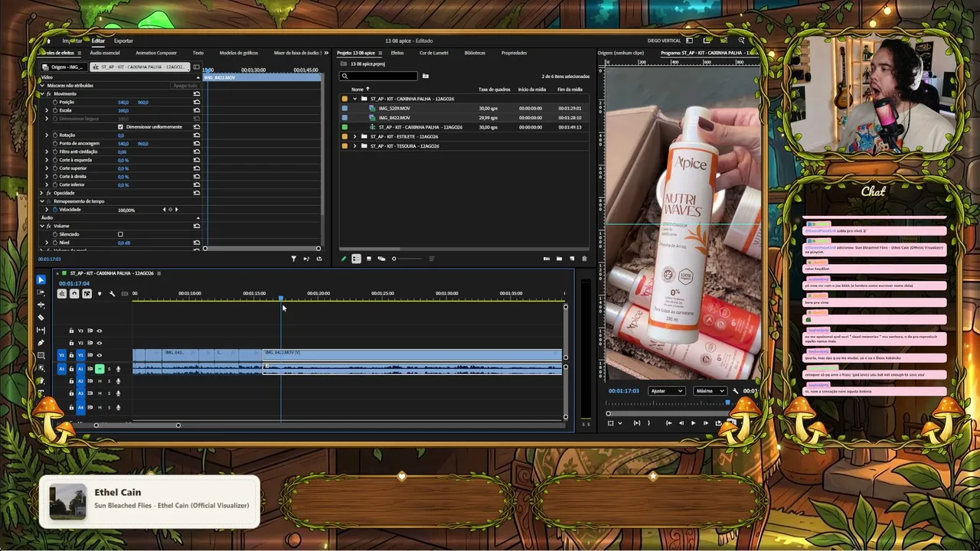Open the Propriedades tab
This screenshot has height=551, width=980.
(514, 53)
